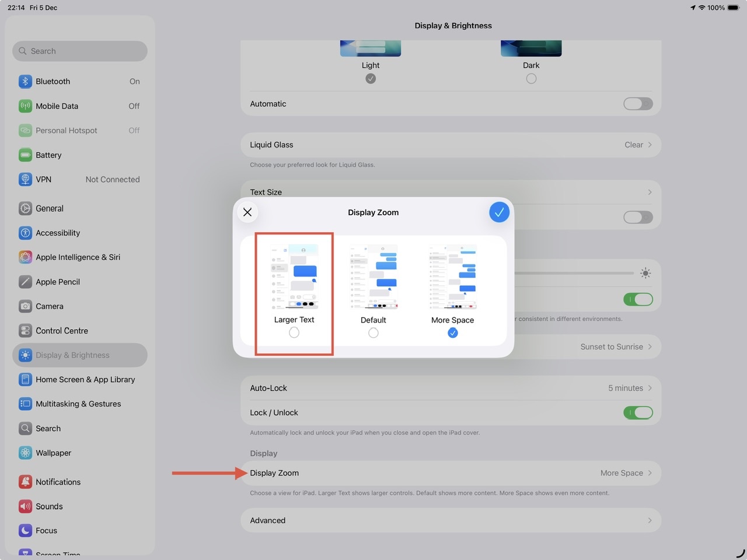This screenshot has height=560, width=747.
Task: Tap the Home Screen & App Library icon
Action: [25, 380]
